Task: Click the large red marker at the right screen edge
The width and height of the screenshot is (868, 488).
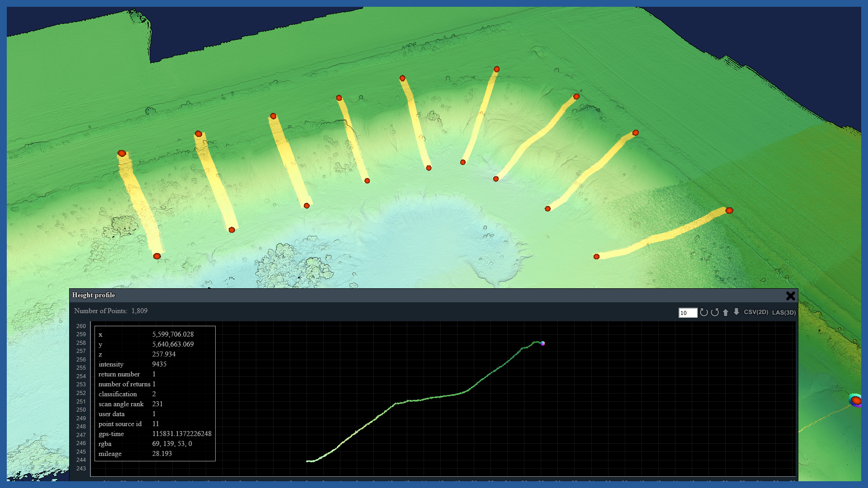Action: (856, 400)
